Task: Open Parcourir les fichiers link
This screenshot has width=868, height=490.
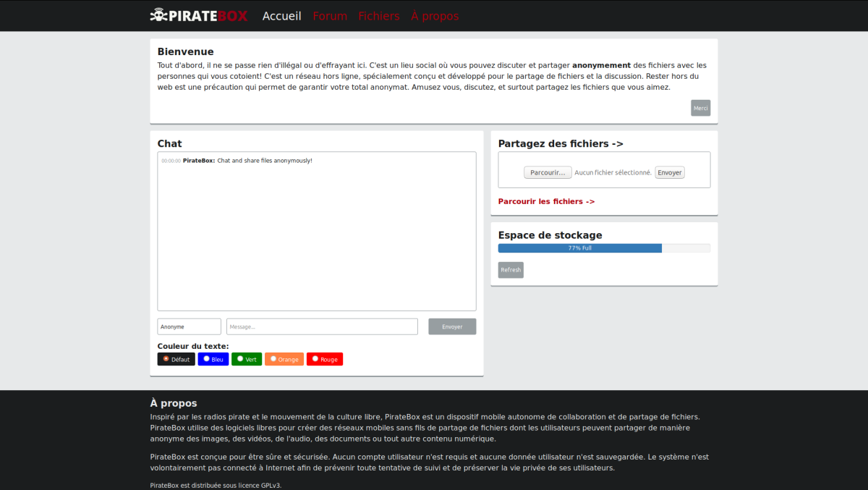Action: click(546, 201)
